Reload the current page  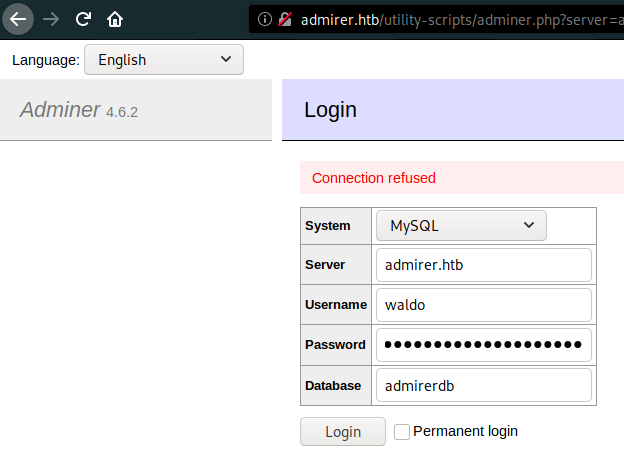coord(83,19)
